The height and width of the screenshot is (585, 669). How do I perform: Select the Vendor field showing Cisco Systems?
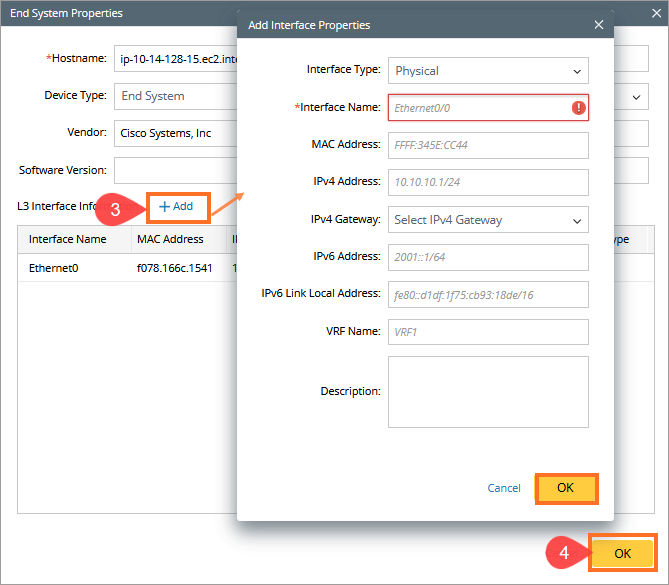(x=175, y=133)
